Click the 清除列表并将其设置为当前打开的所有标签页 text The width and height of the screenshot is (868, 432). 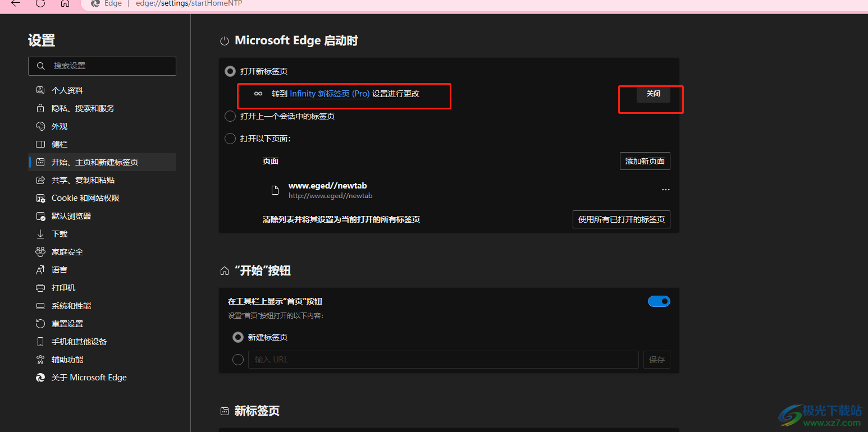click(x=341, y=219)
